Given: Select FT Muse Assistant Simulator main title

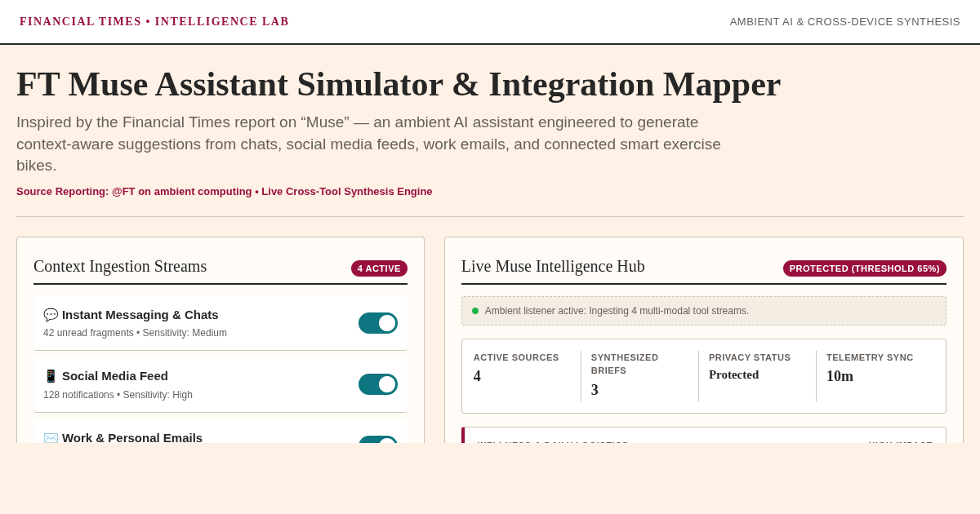Looking at the screenshot, I should click(x=399, y=84).
